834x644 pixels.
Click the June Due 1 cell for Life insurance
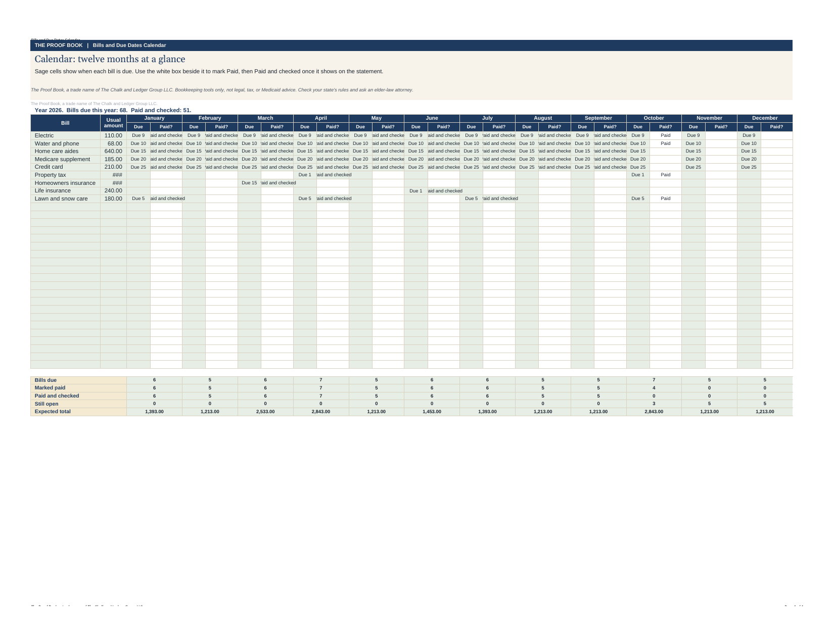click(x=415, y=190)
